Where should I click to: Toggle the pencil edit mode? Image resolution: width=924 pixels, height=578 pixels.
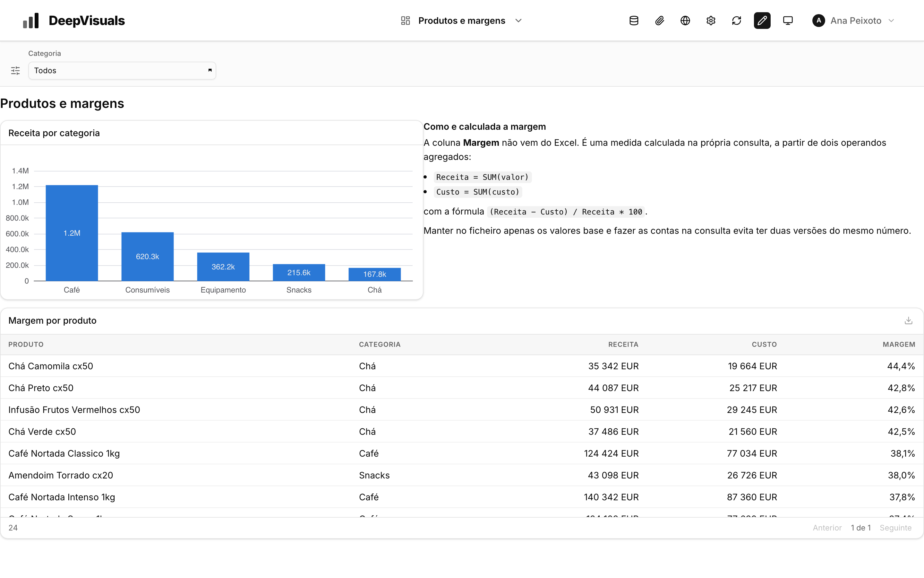tap(762, 21)
